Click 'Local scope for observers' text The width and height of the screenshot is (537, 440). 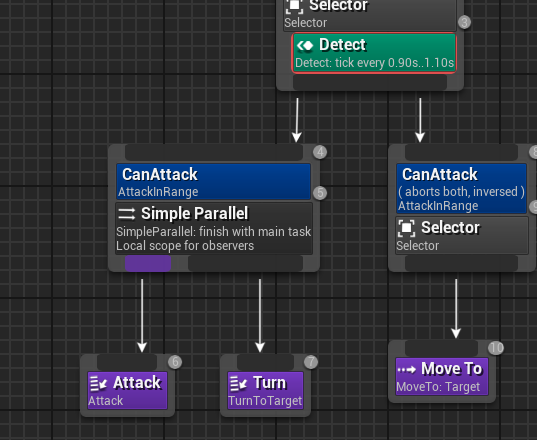pyautogui.click(x=185, y=246)
